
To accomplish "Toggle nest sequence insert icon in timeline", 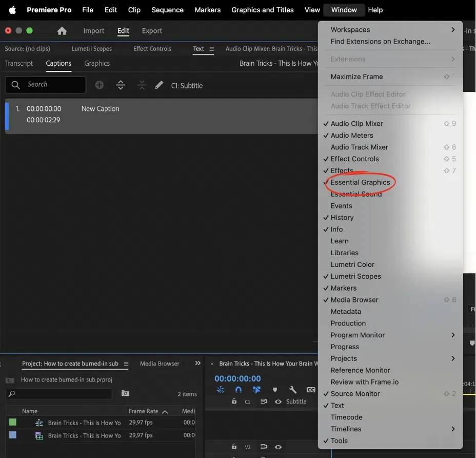I will click(221, 390).
